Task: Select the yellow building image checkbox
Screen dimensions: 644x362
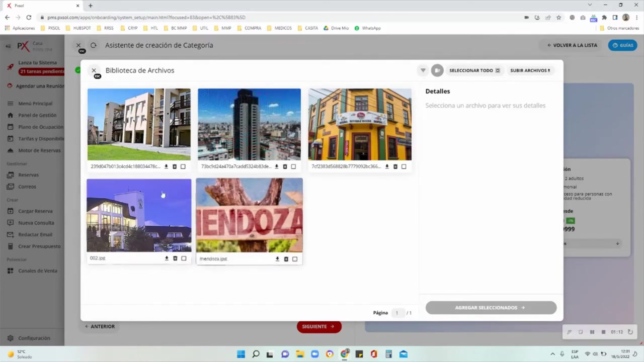Action: [x=404, y=166]
